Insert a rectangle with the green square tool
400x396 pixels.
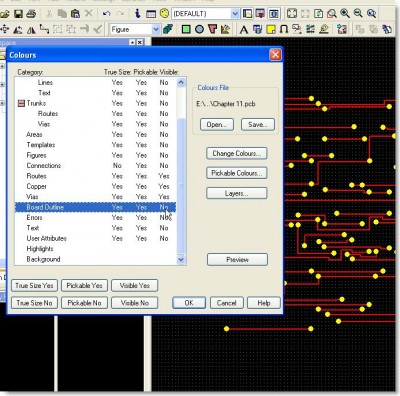pyautogui.click(x=186, y=30)
